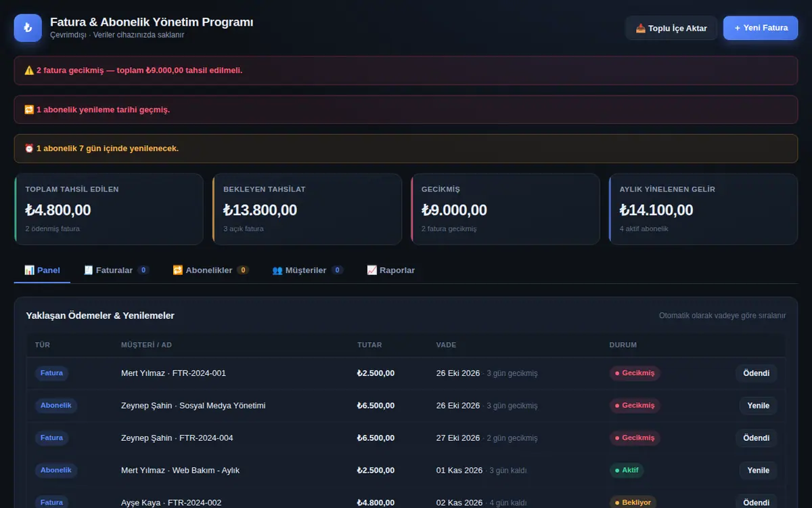The image size is (812, 508).
Task: Select the Gecikmiş summary card
Action: click(x=505, y=209)
